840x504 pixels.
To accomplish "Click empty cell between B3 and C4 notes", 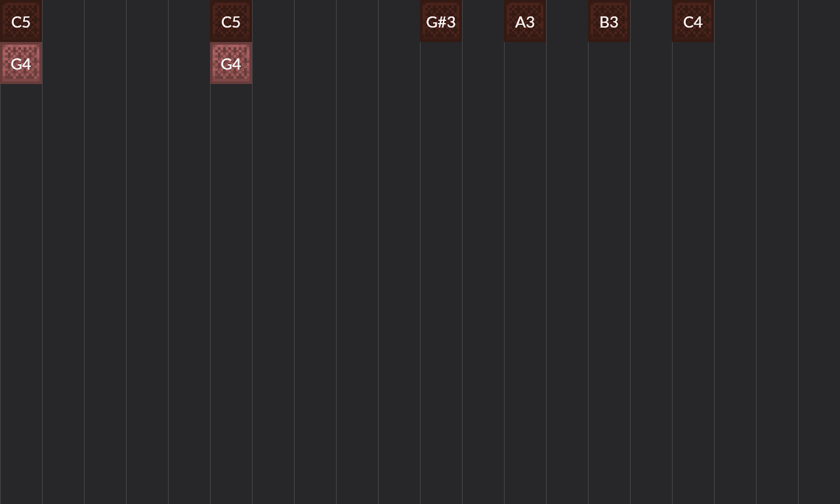I will point(651,21).
